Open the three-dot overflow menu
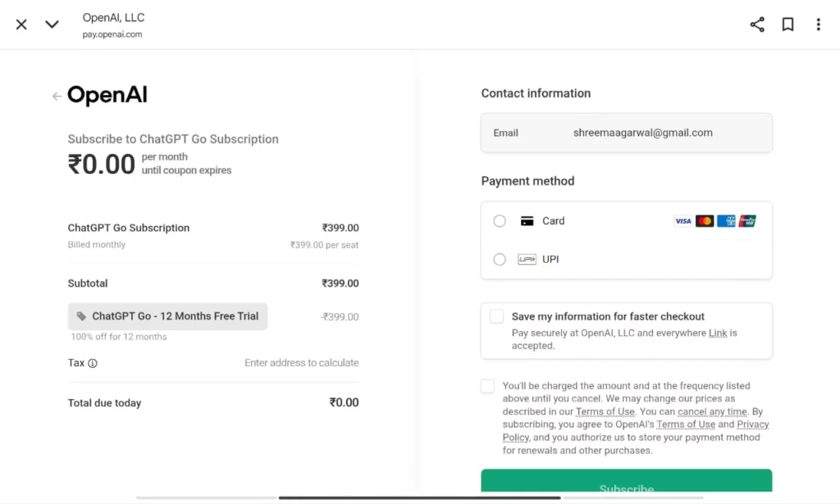The width and height of the screenshot is (840, 504). point(818,24)
